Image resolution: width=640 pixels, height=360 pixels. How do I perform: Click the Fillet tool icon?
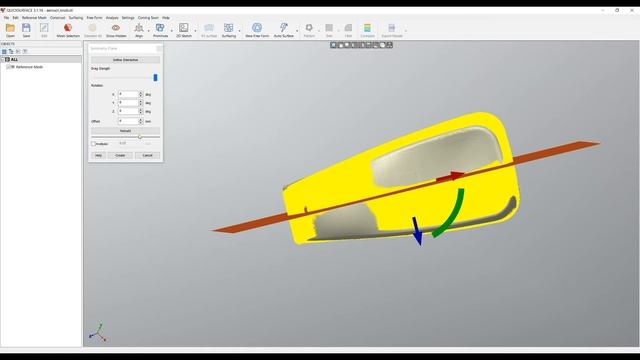pos(348,28)
